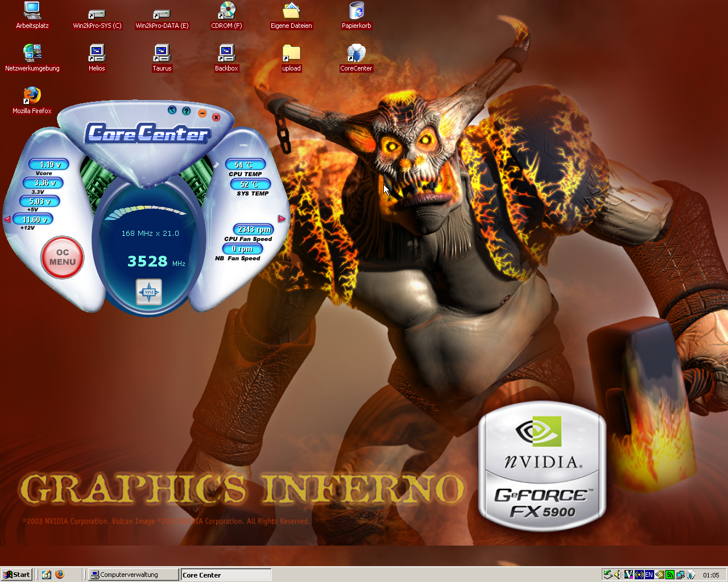The image size is (728, 582).
Task: Click the Core Center taskbar button
Action: [226, 575]
